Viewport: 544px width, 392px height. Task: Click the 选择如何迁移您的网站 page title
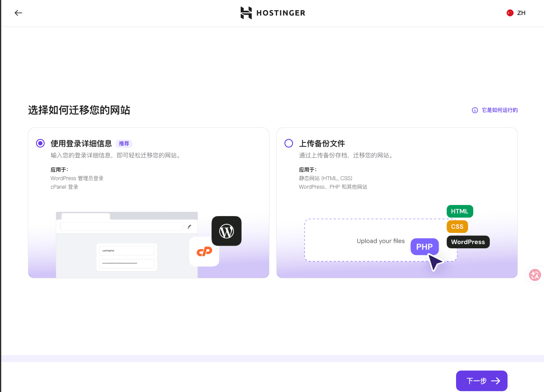click(79, 110)
